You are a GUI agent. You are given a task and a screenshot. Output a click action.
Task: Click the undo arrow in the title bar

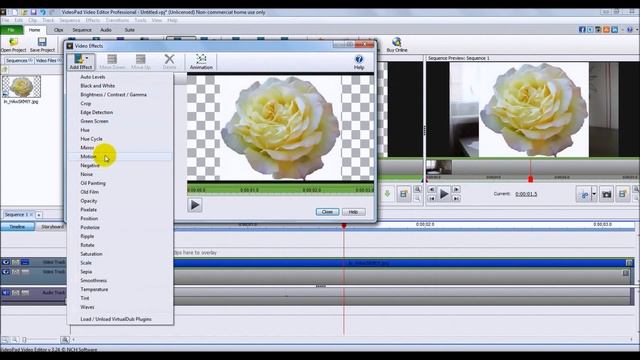pyautogui.click(x=43, y=12)
